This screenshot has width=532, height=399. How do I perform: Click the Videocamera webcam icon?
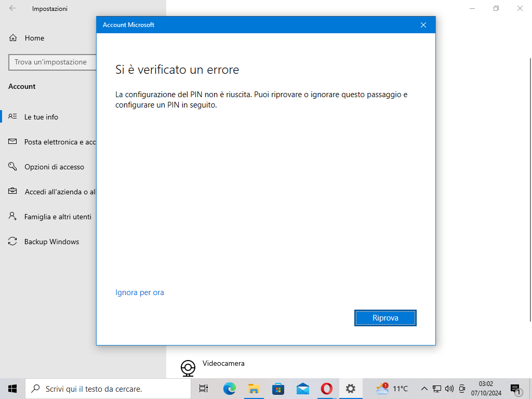coord(188,368)
